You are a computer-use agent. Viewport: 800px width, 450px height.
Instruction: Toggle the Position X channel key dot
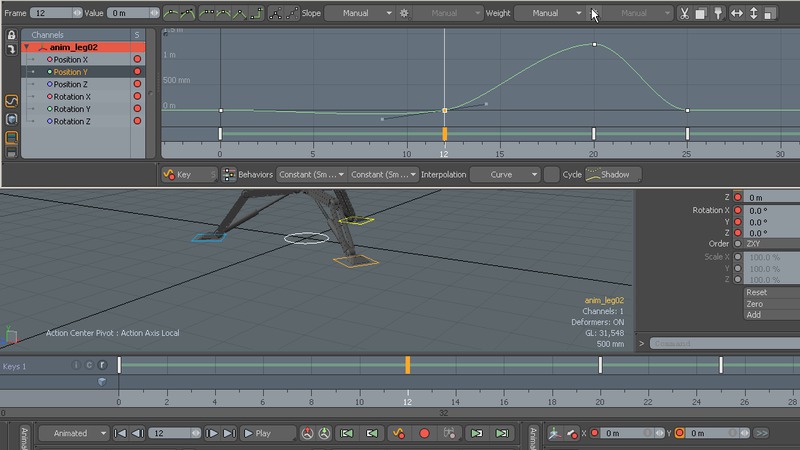pyautogui.click(x=138, y=60)
